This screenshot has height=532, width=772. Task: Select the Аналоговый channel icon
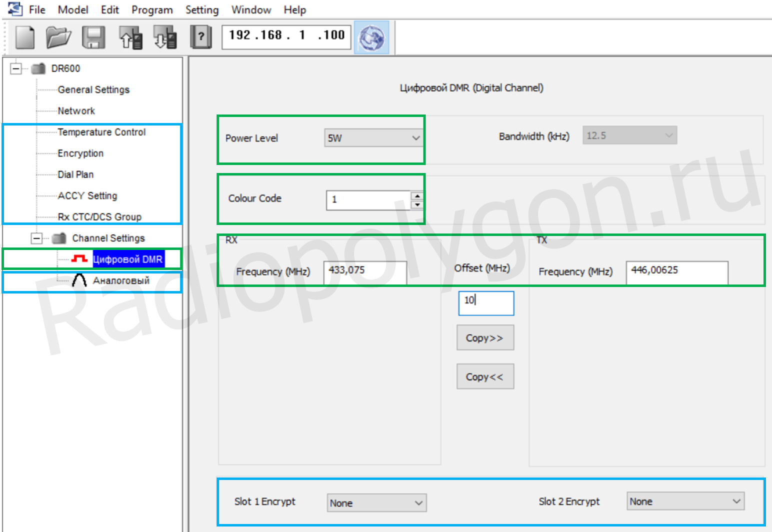(79, 280)
